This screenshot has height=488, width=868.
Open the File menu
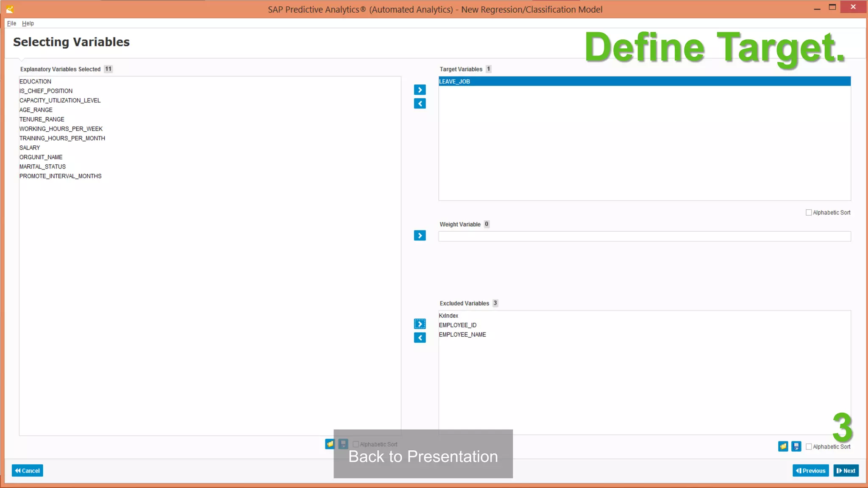(11, 23)
